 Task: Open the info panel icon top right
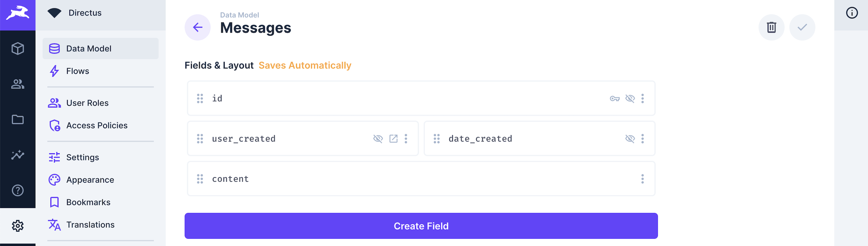[852, 13]
